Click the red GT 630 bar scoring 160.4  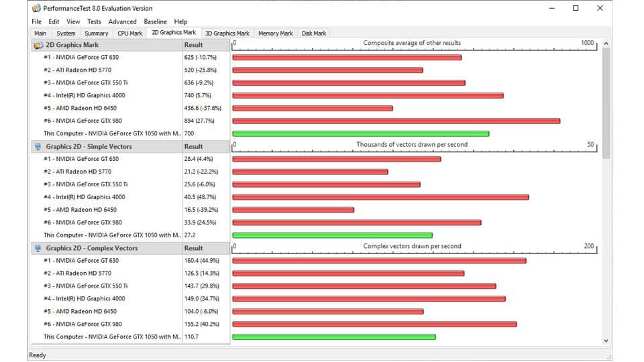tap(379, 261)
